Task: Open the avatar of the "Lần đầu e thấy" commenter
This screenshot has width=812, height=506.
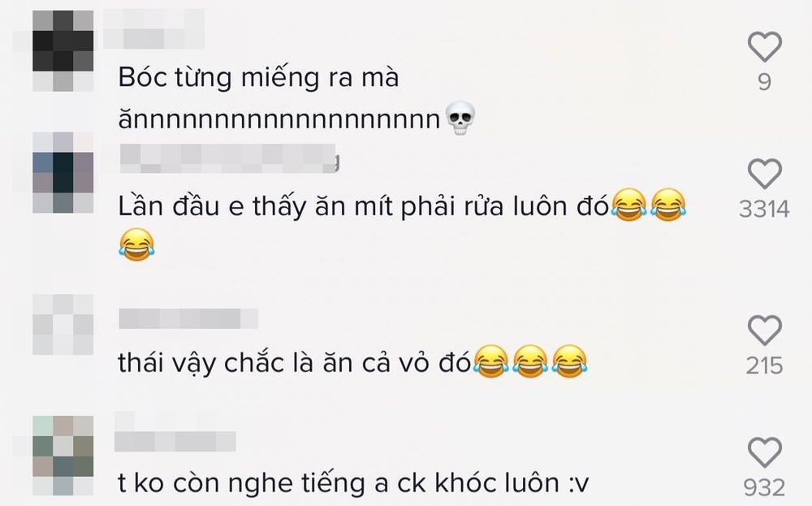Action: pyautogui.click(x=63, y=172)
